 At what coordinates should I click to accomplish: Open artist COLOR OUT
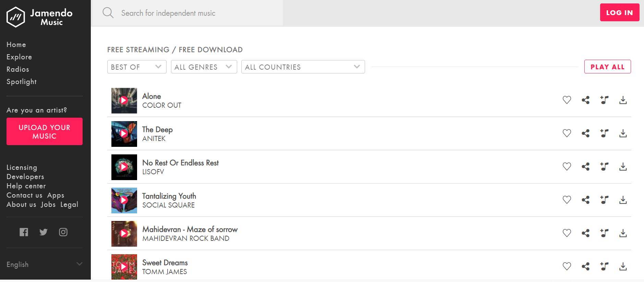[x=162, y=105]
